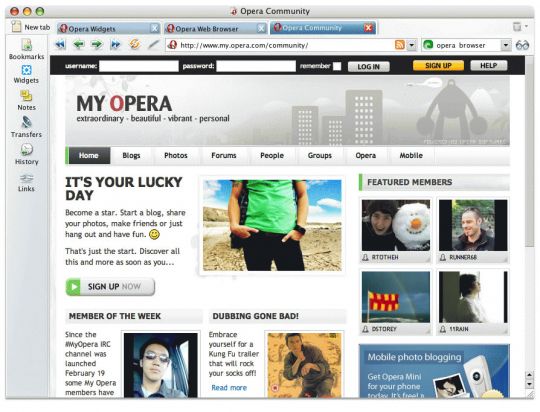
Task: Close the Opera Web Browser tab
Action: click(262, 28)
